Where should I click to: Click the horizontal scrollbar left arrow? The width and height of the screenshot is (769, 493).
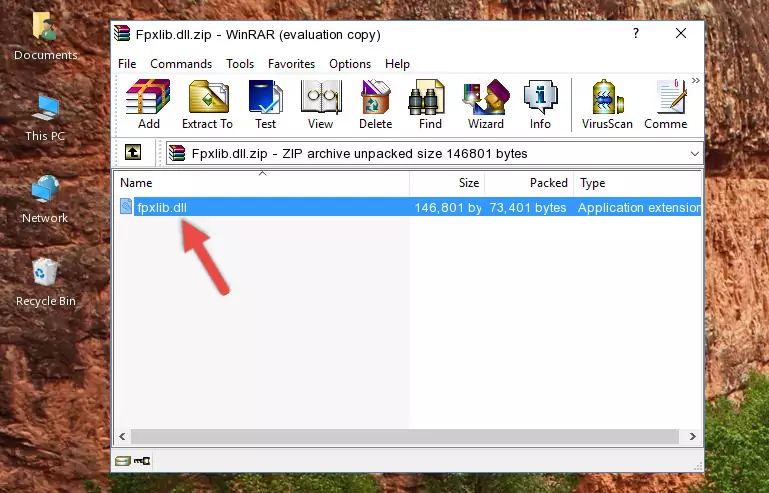click(123, 436)
